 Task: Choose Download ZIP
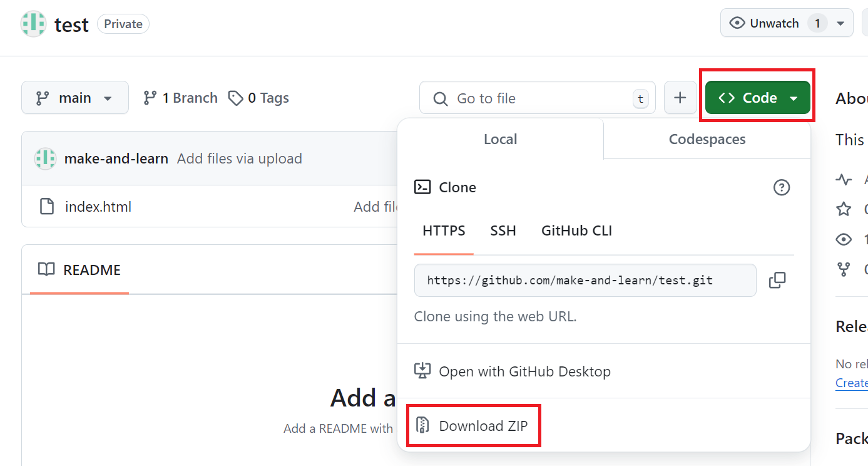tap(473, 426)
